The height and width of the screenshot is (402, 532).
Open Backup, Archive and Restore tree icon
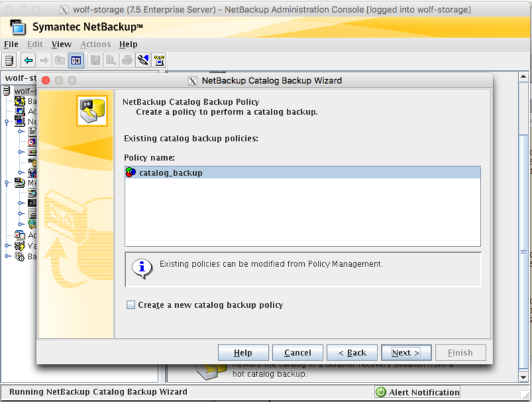click(x=19, y=101)
